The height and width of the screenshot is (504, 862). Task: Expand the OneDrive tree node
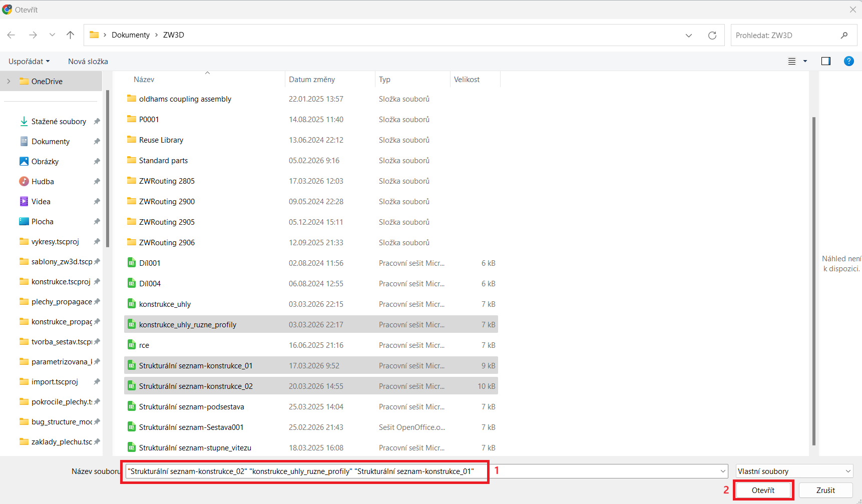click(9, 81)
